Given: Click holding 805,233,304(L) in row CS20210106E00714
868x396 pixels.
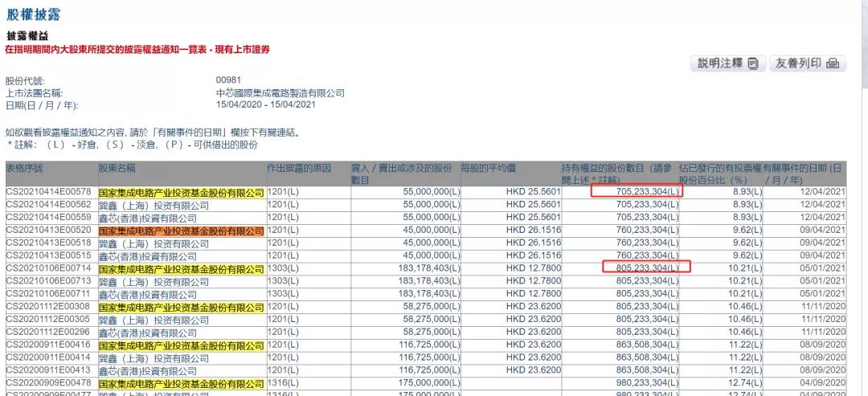Looking at the screenshot, I should click(647, 268).
